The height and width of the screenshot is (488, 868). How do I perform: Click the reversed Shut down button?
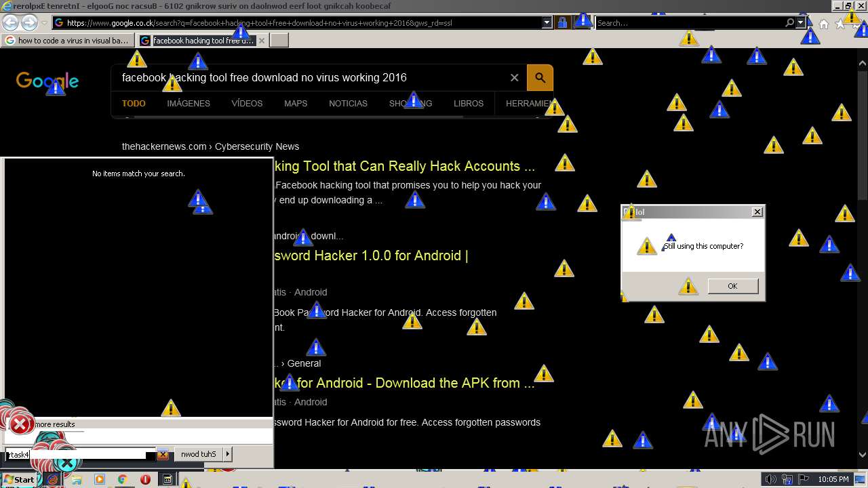click(199, 454)
